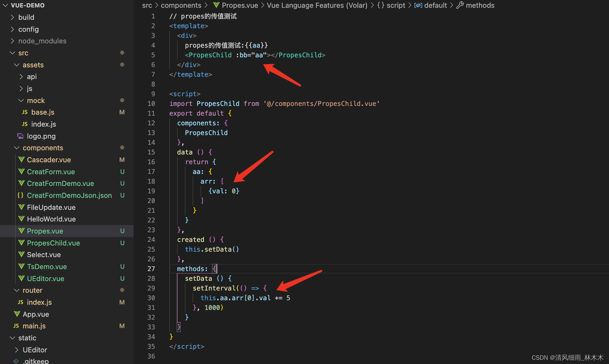Open logo.png image file
The height and width of the screenshot is (364, 609).
coord(41,136)
